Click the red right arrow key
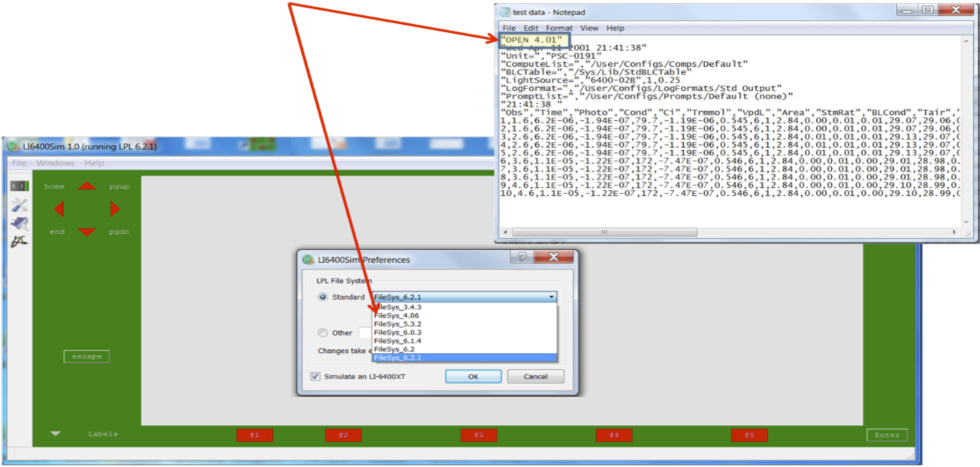Screen dimensions: 980x467 point(115,209)
